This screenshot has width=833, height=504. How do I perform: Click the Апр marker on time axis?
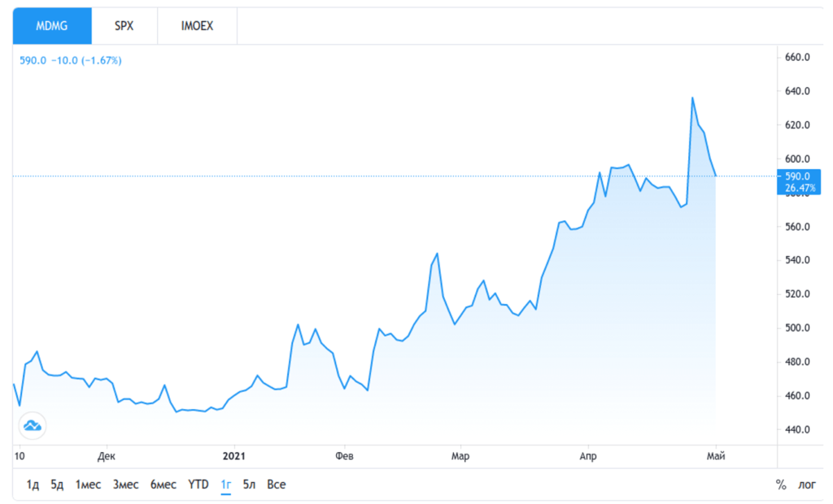pos(587,456)
